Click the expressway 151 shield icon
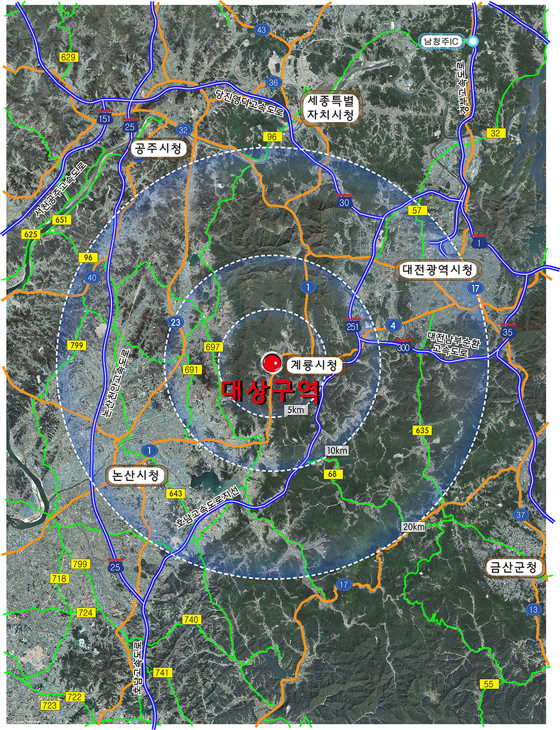This screenshot has width=560, height=730. (104, 118)
